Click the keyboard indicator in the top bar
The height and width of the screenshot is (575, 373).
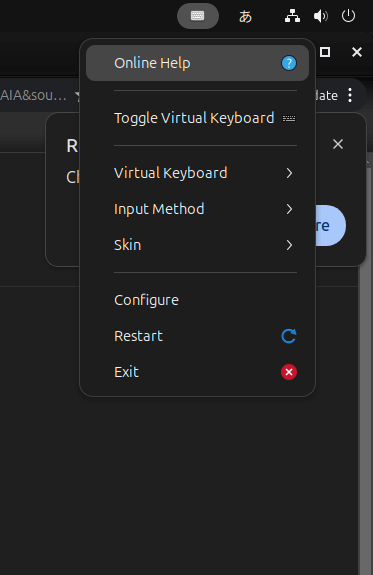coord(198,16)
